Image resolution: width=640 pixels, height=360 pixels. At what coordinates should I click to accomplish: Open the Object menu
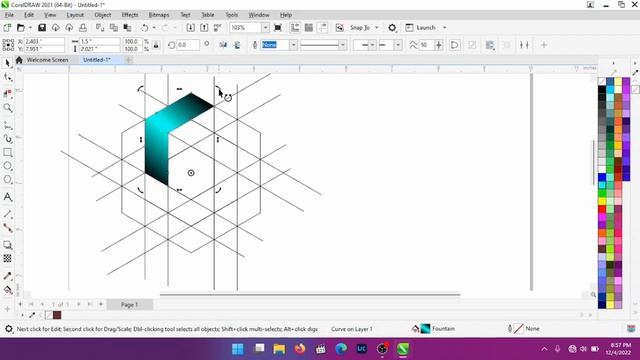point(102,15)
